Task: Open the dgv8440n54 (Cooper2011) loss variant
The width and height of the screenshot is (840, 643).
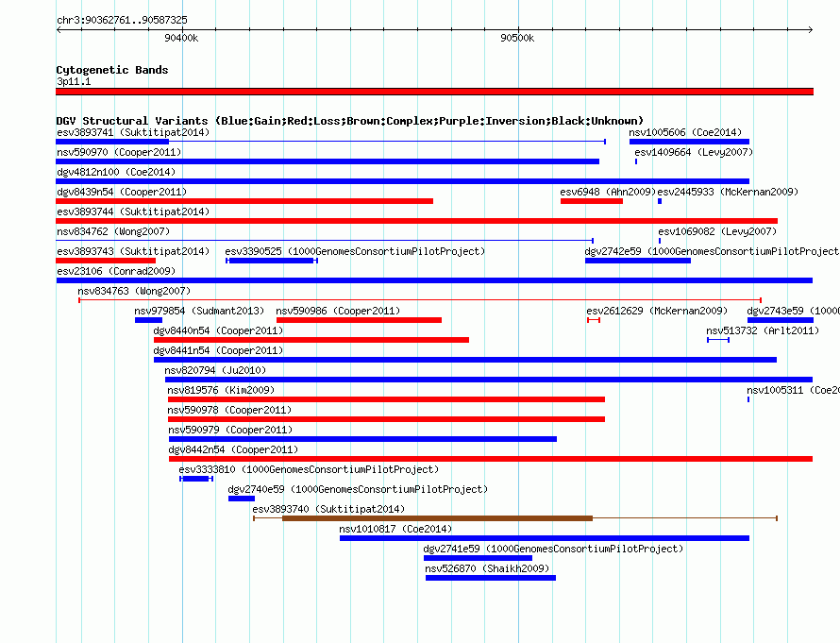Action: tap(311, 340)
